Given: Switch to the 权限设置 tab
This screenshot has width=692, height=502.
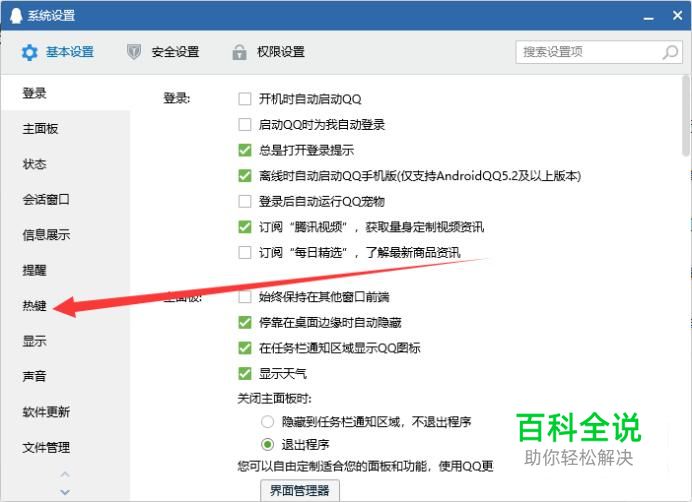Looking at the screenshot, I should 268,52.
